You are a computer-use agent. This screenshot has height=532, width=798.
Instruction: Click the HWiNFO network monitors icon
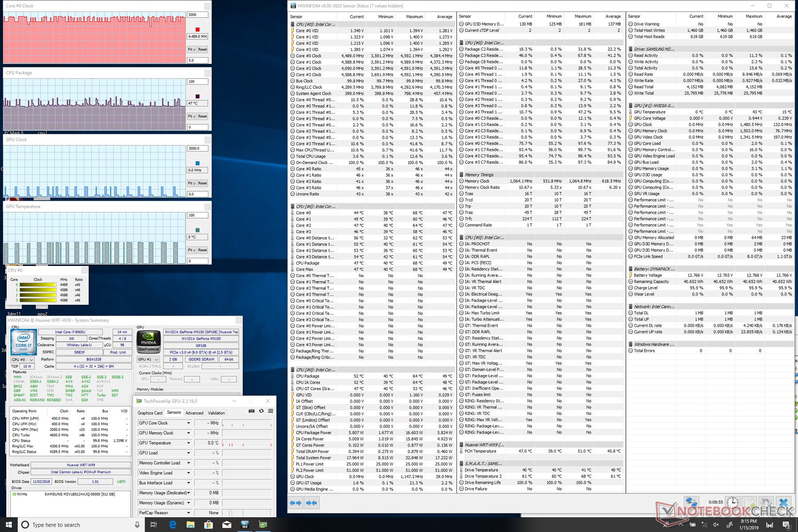coord(691,502)
